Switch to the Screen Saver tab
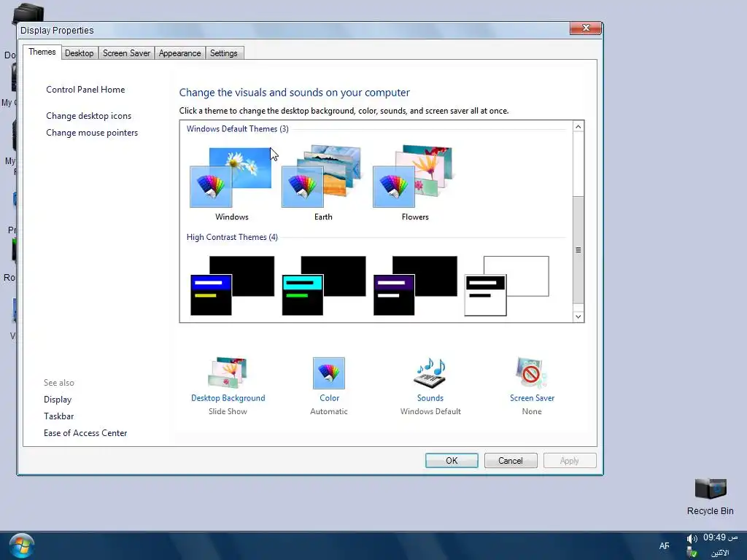The height and width of the screenshot is (560, 747). [x=126, y=52]
